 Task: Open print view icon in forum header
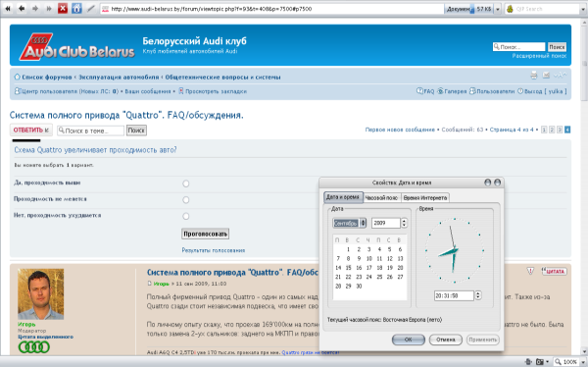(534, 76)
